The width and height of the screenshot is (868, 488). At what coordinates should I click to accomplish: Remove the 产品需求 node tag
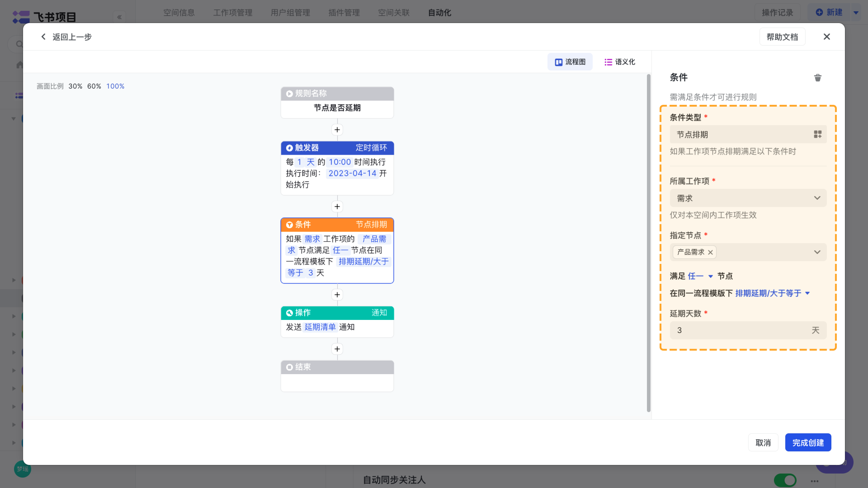click(710, 252)
